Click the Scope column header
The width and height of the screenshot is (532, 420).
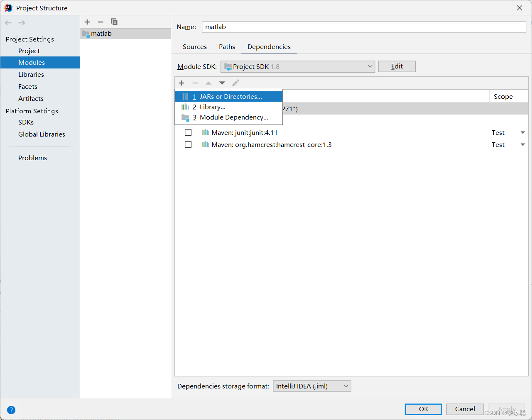pos(503,96)
